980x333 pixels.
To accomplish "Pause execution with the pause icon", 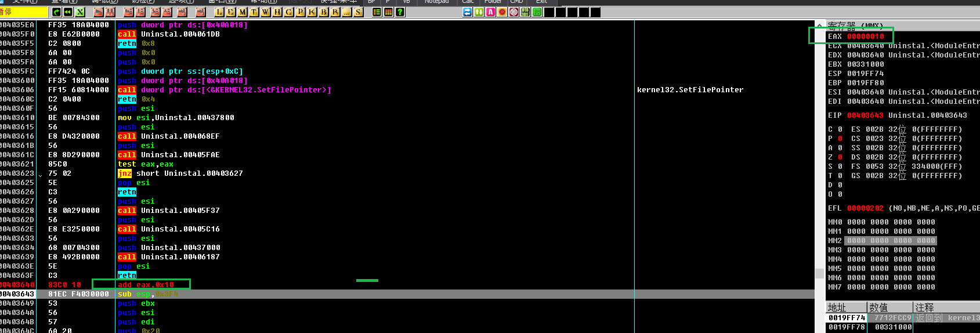I will [110, 12].
